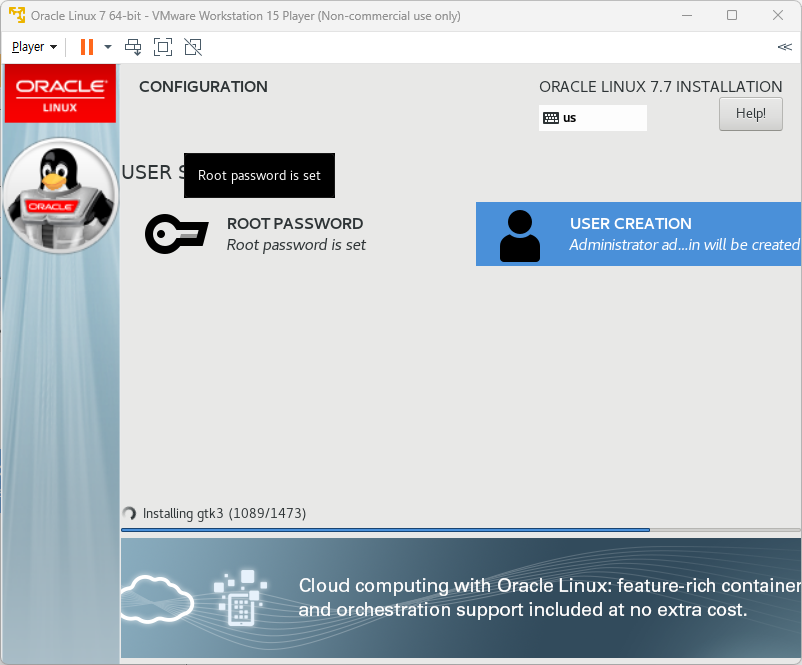Click the installation progress bar
The width and height of the screenshot is (802, 665).
tap(460, 530)
